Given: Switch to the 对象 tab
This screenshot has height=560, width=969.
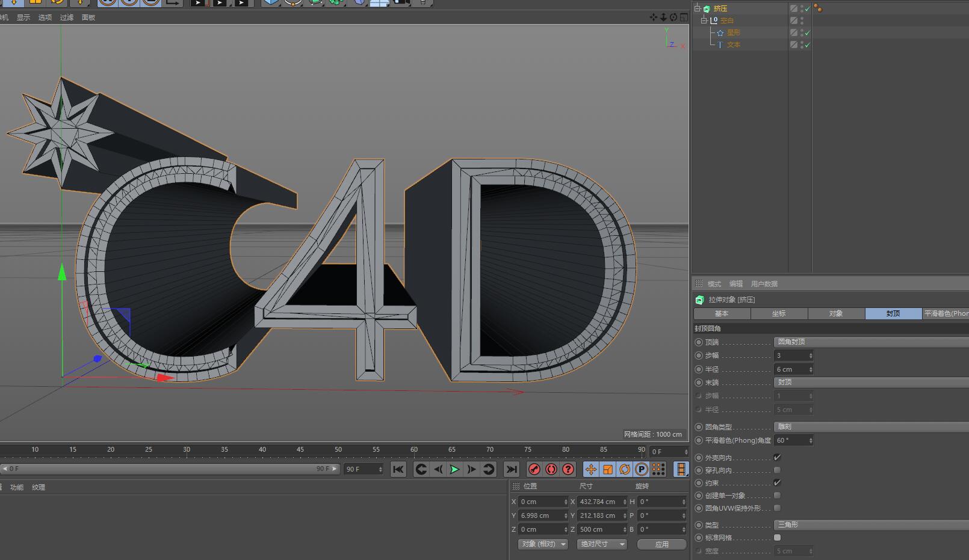Looking at the screenshot, I should (836, 313).
